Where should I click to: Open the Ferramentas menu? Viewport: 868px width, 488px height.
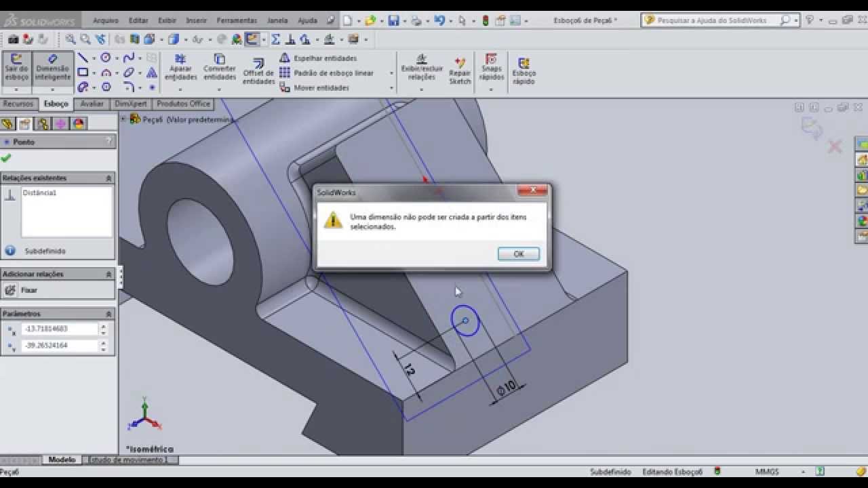coord(237,21)
